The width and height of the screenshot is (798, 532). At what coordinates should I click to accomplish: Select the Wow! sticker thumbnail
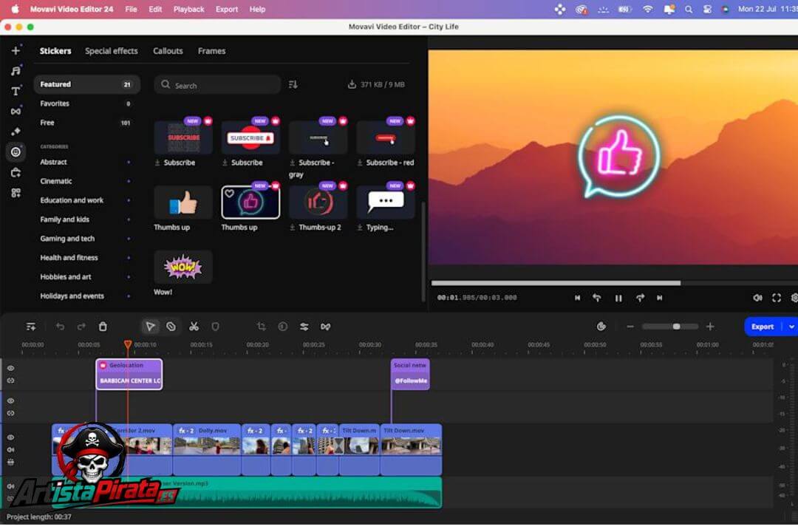(x=183, y=267)
